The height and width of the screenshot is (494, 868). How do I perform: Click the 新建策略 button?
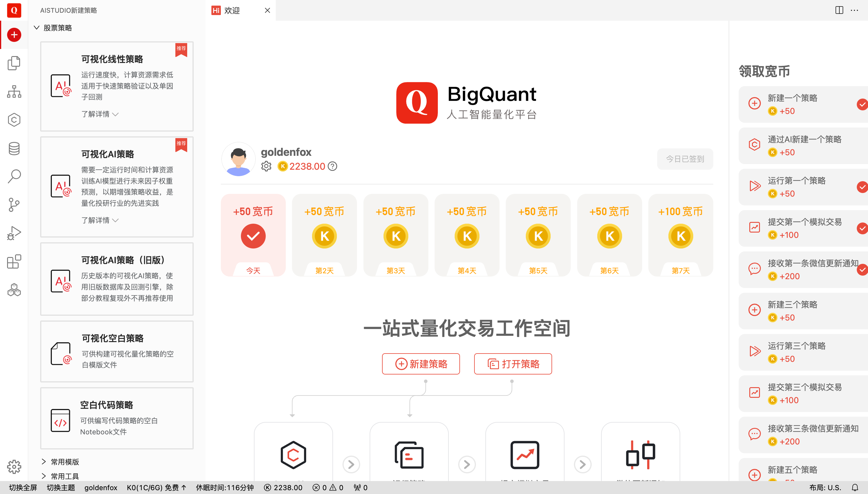(421, 364)
